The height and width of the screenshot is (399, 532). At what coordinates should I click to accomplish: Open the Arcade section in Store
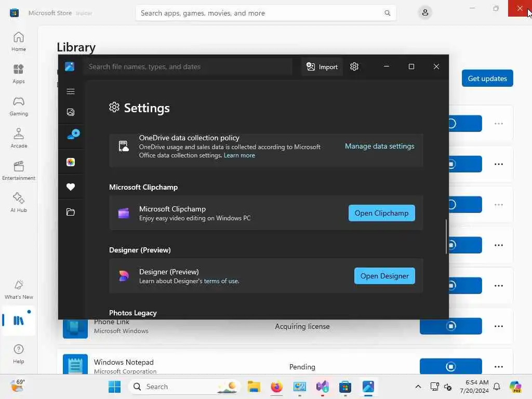[x=19, y=138]
